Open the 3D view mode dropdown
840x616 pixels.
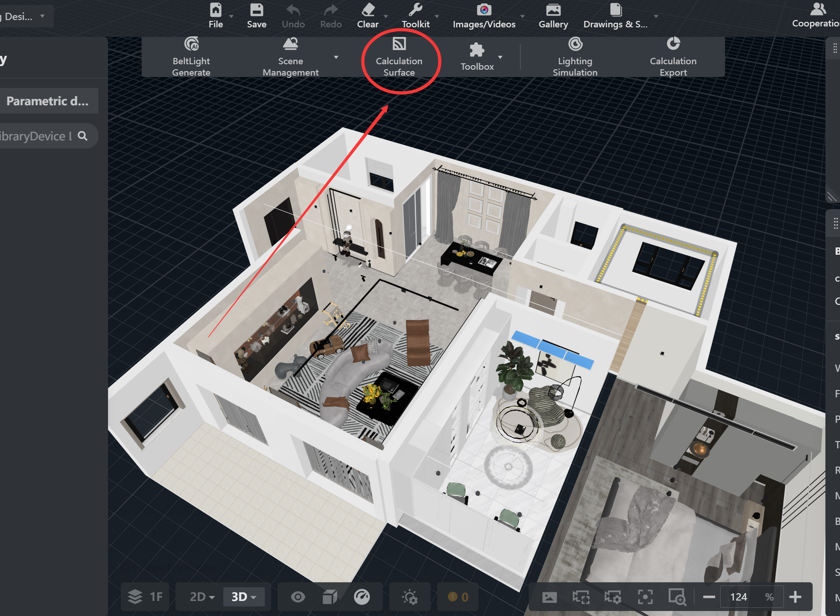tap(244, 597)
